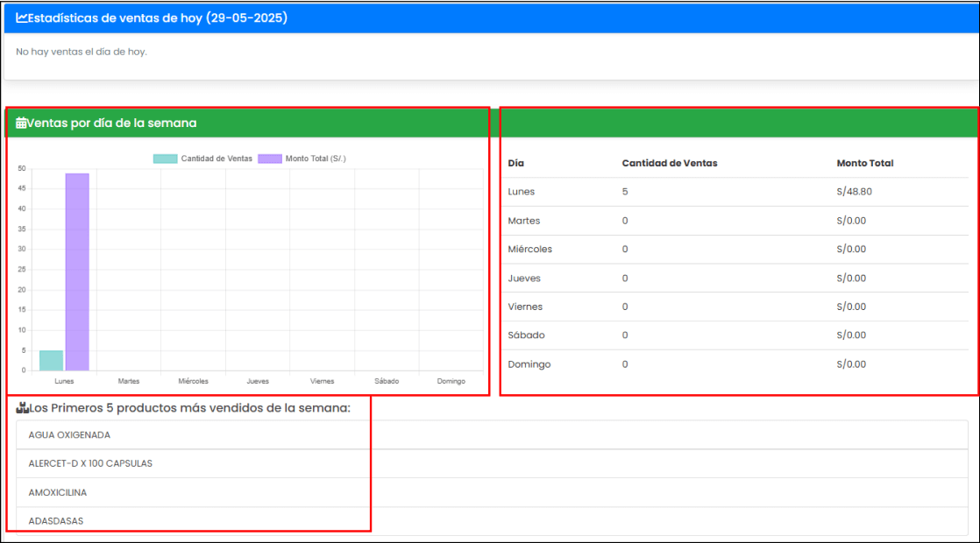The height and width of the screenshot is (543, 980).
Task: Click the Miércoles label on the chart axis
Action: tap(193, 381)
